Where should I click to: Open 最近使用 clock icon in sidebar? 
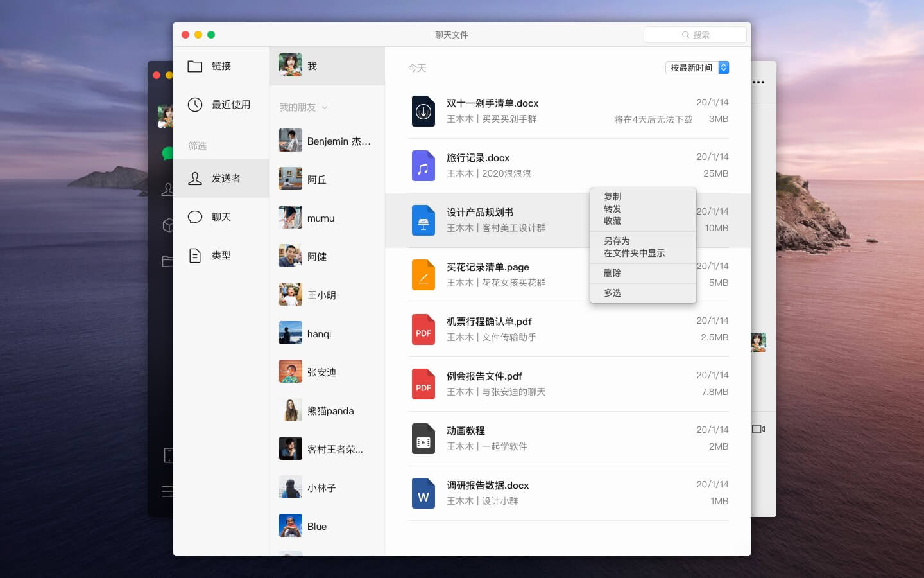(x=195, y=105)
